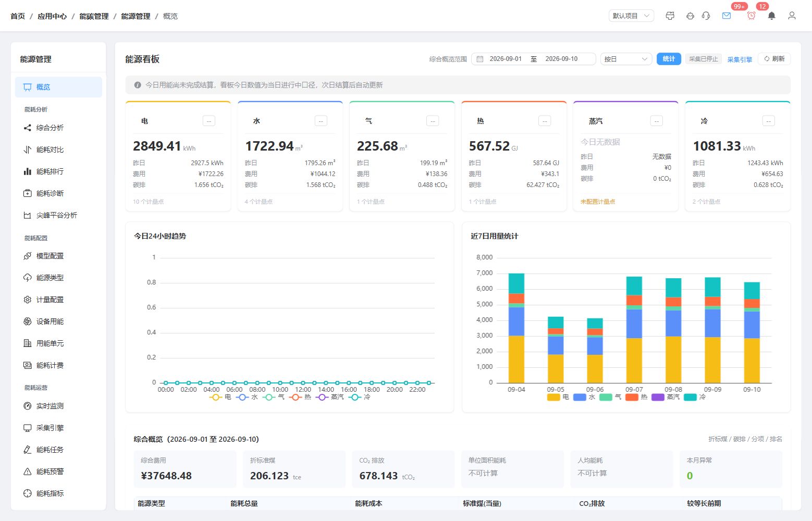Screen dimensions: 812x521
Task: Go to 能碳管理 breadcrumb
Action: click(94, 16)
